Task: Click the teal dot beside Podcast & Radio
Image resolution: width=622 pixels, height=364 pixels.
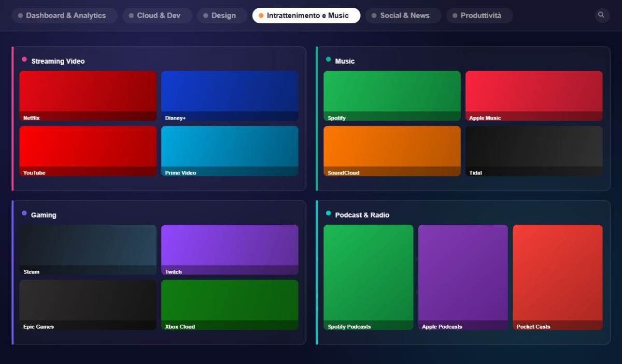Action: 328,213
